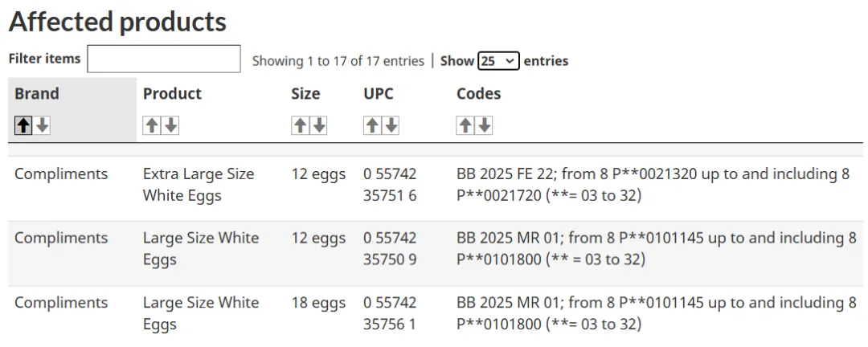Sort UPC column descending arrow
The image size is (868, 347).
(391, 125)
